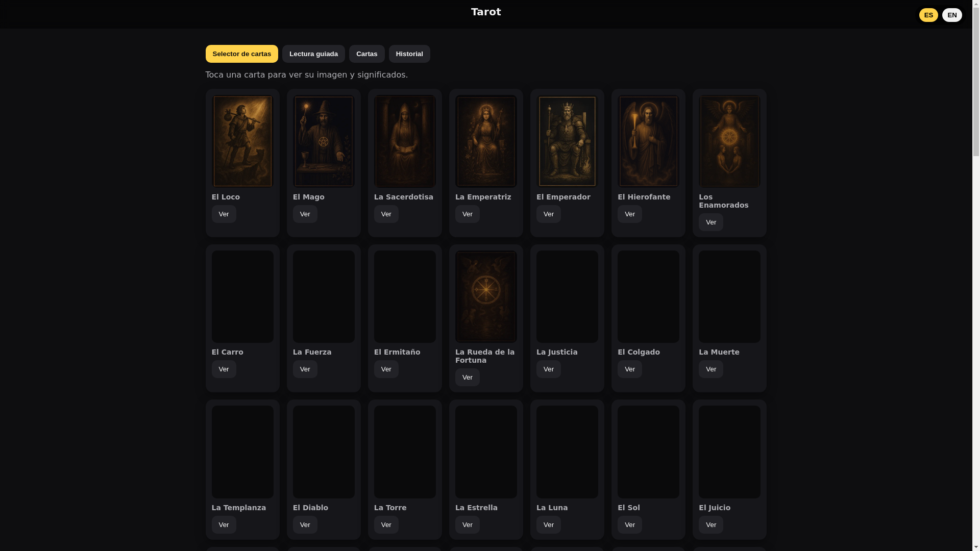Click Ver under La Torre
This screenshot has width=980, height=551.
pyautogui.click(x=386, y=524)
